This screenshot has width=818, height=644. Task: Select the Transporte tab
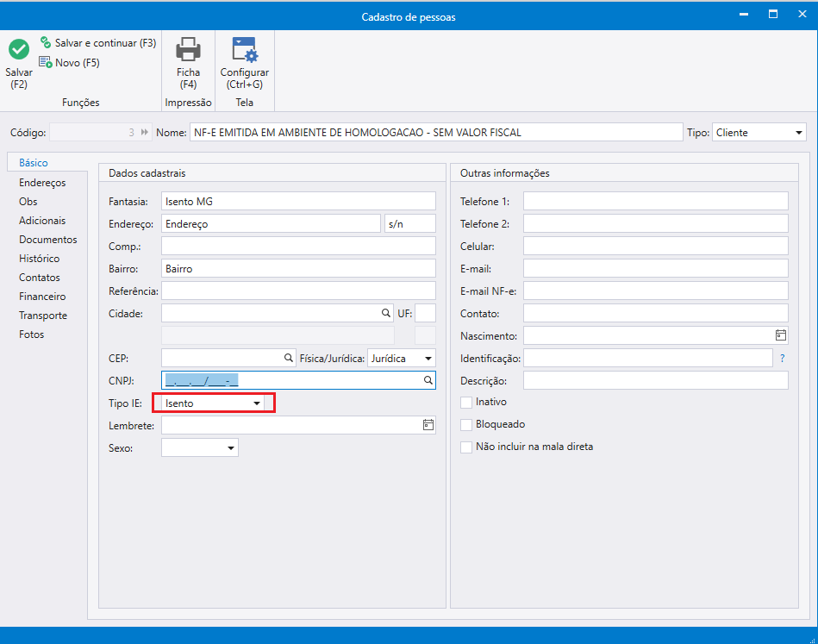[43, 316]
